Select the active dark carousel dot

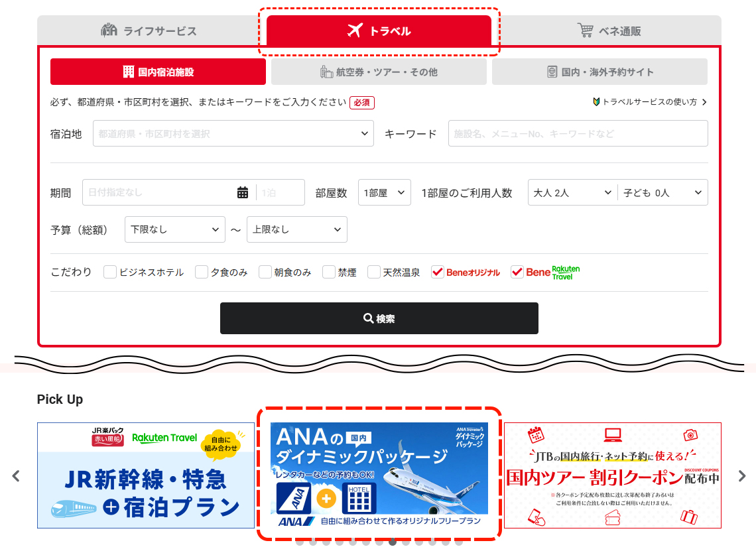click(393, 542)
